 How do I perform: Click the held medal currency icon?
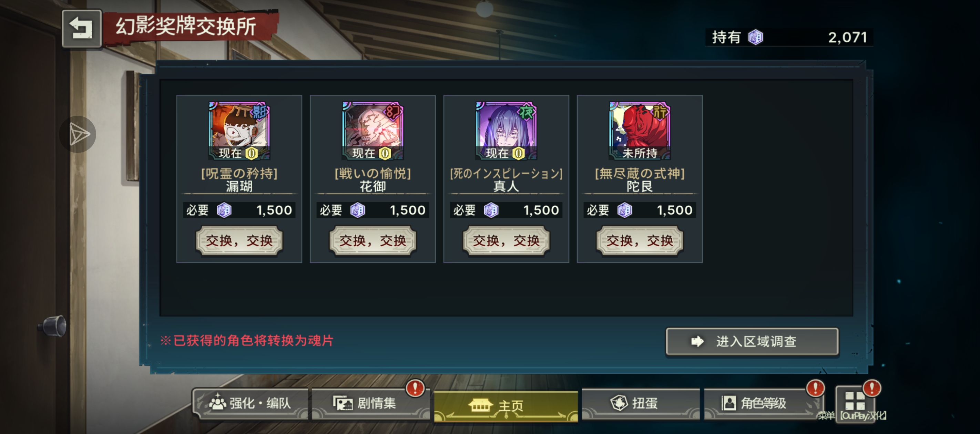[755, 37]
